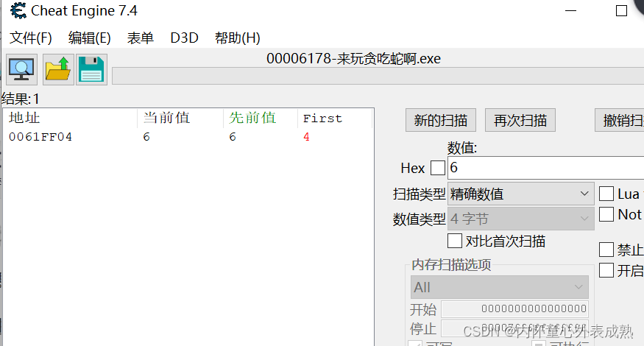Toggle the Hex checkbox
Image resolution: width=644 pixels, height=346 pixels.
tap(438, 168)
